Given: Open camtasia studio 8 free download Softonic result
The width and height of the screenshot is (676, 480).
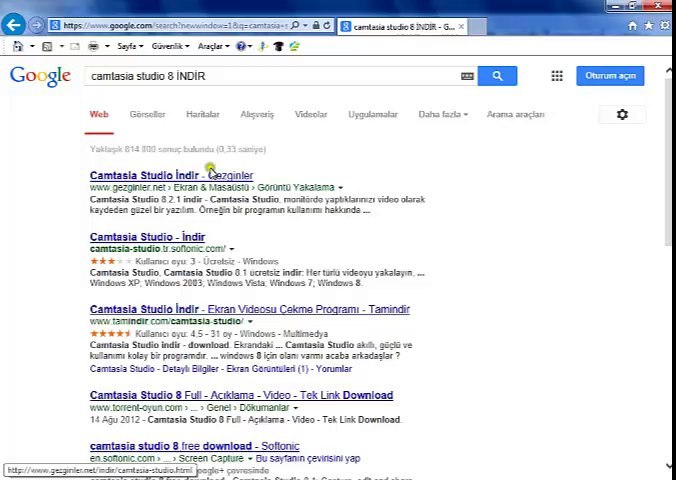Looking at the screenshot, I should coord(194,446).
